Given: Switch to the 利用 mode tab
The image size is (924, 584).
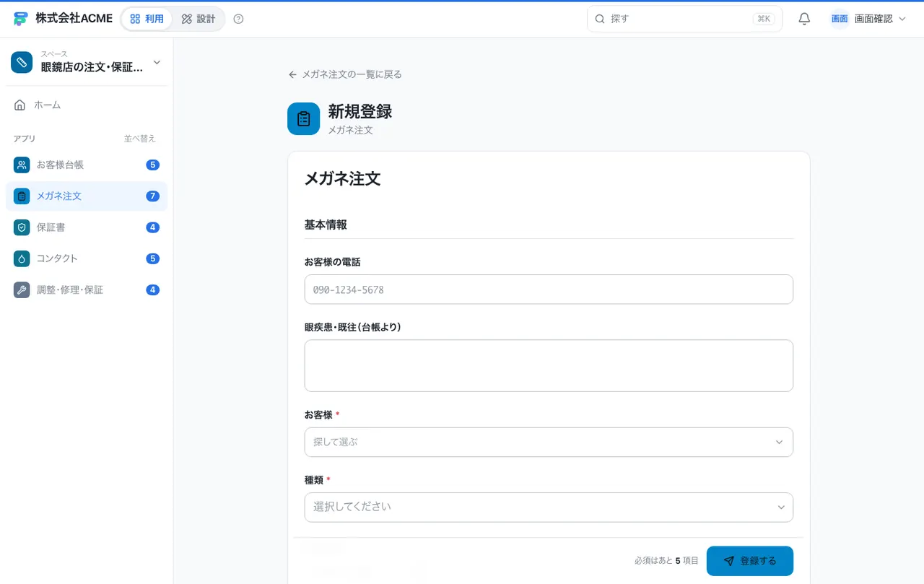Looking at the screenshot, I should 147,19.
